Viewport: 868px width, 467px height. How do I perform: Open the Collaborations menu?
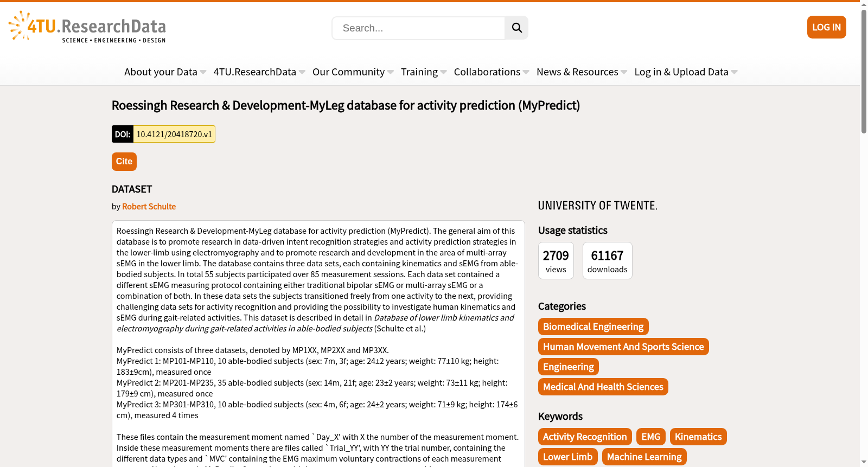pos(487,72)
